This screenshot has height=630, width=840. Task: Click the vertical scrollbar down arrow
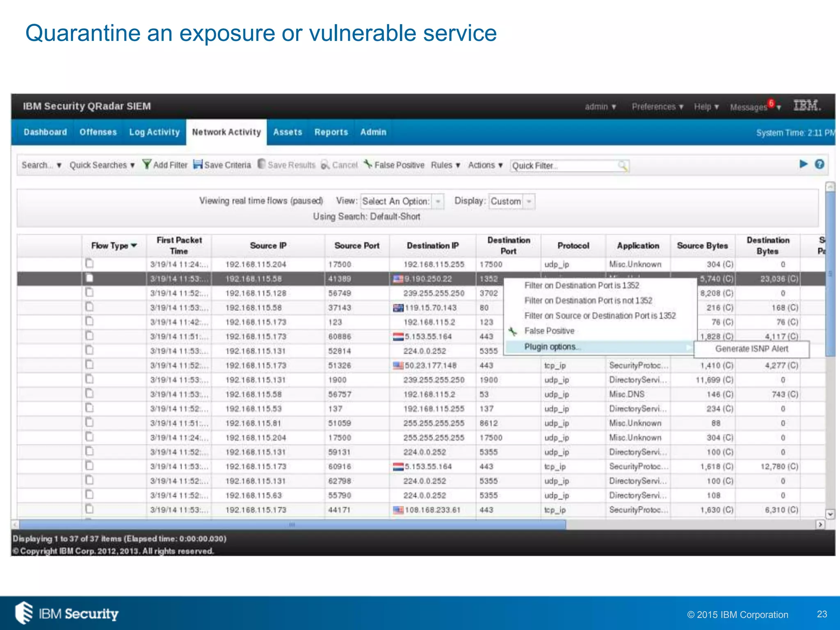(x=830, y=514)
